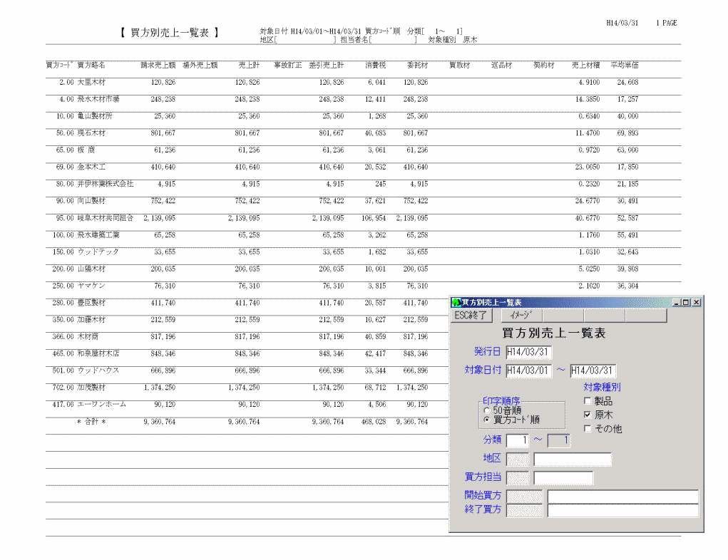Click buyer name 加茂製材
This screenshot has height=560, width=728.
coord(91,388)
